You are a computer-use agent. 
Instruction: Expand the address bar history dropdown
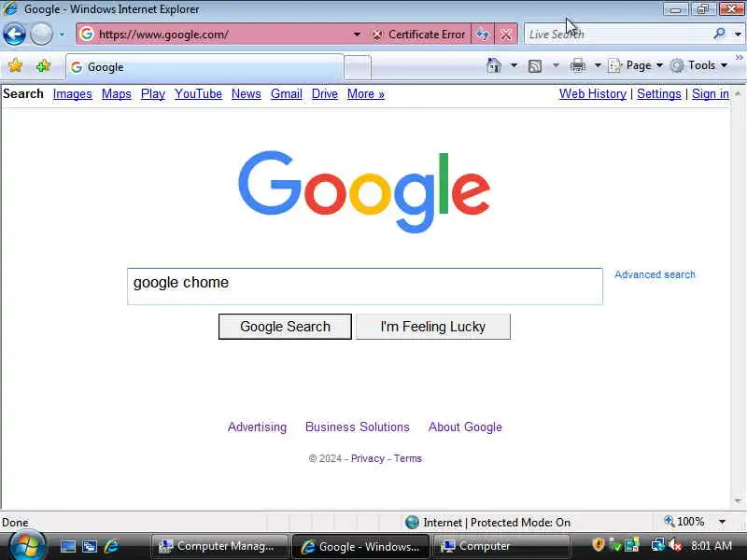coord(357,35)
